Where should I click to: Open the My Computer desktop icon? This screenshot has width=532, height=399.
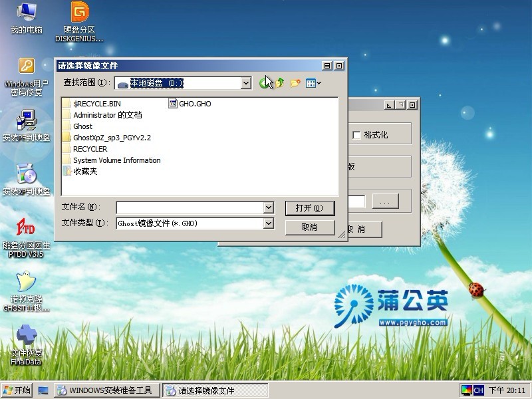pyautogui.click(x=27, y=18)
